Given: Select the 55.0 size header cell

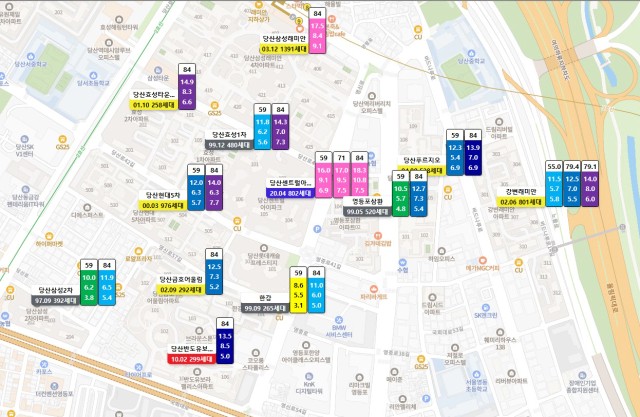Looking at the screenshot, I should 554,166.
